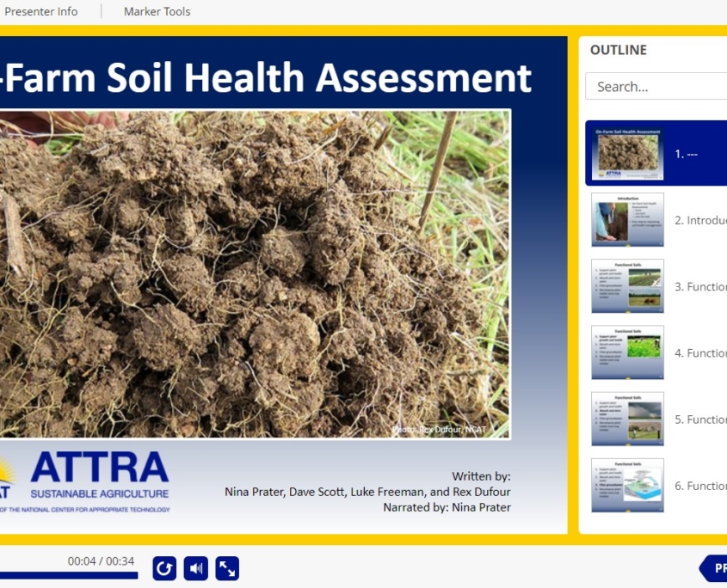Open slide 3 Functional Soils thumbnail
The height and width of the screenshot is (588, 727).
[627, 286]
